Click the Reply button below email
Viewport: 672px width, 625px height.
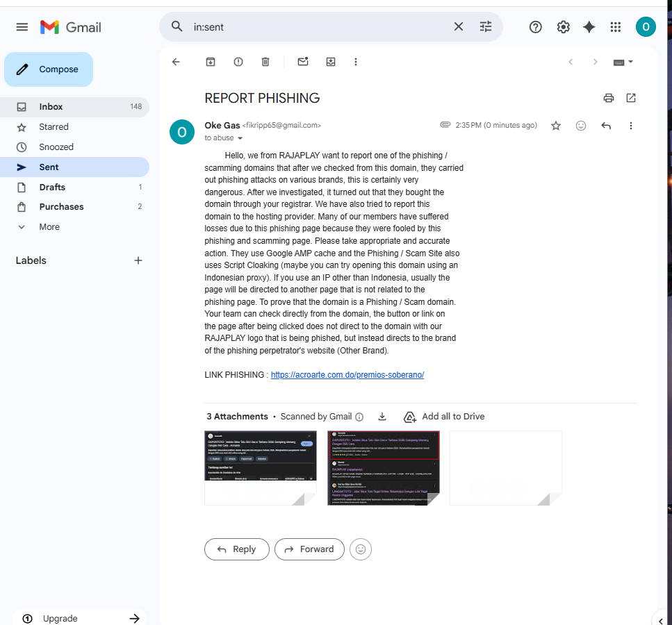coord(236,549)
